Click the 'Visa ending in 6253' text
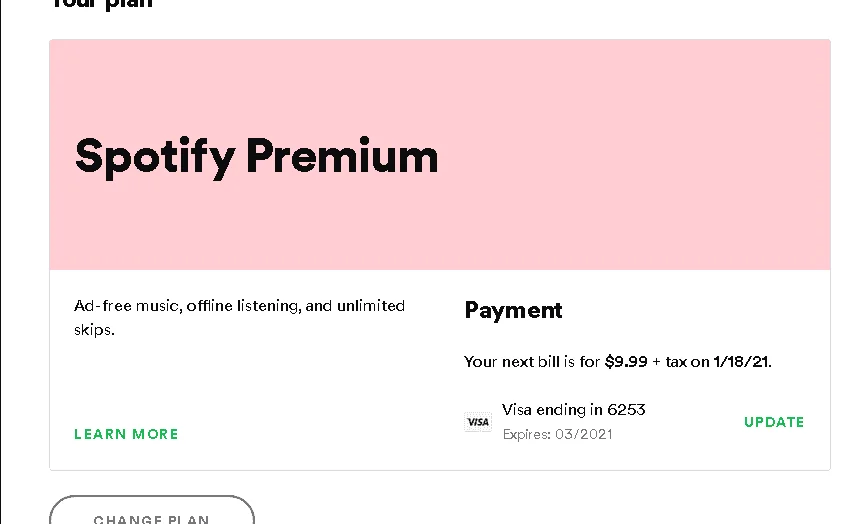 573,410
